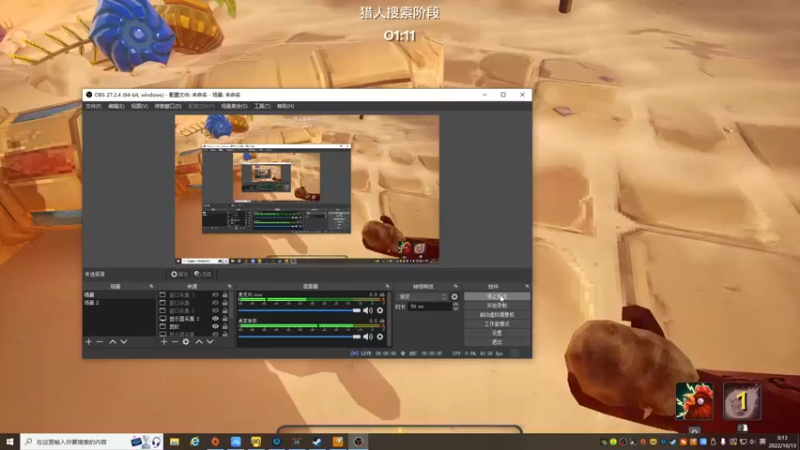Pop out the 来源 dock panel
800x450 pixels.
[230, 286]
